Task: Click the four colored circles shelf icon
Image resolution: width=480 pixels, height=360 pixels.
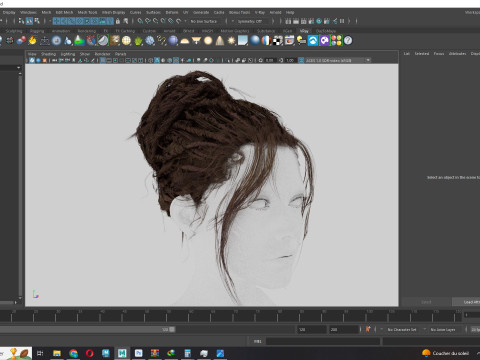Action: 336,41
